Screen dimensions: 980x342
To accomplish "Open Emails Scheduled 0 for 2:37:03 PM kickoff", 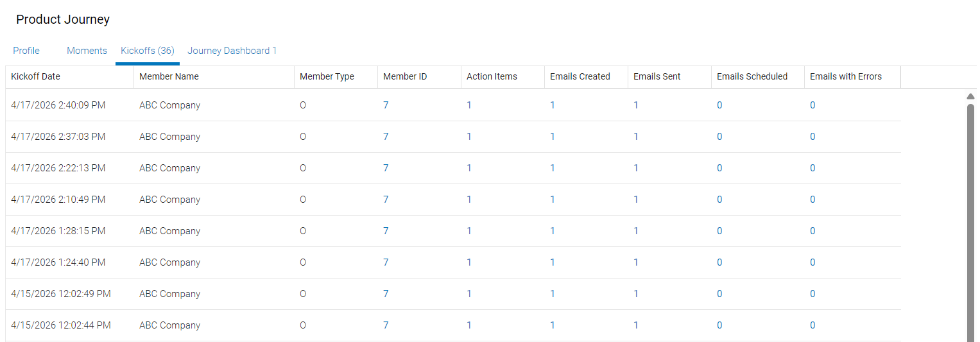I will coord(719,137).
